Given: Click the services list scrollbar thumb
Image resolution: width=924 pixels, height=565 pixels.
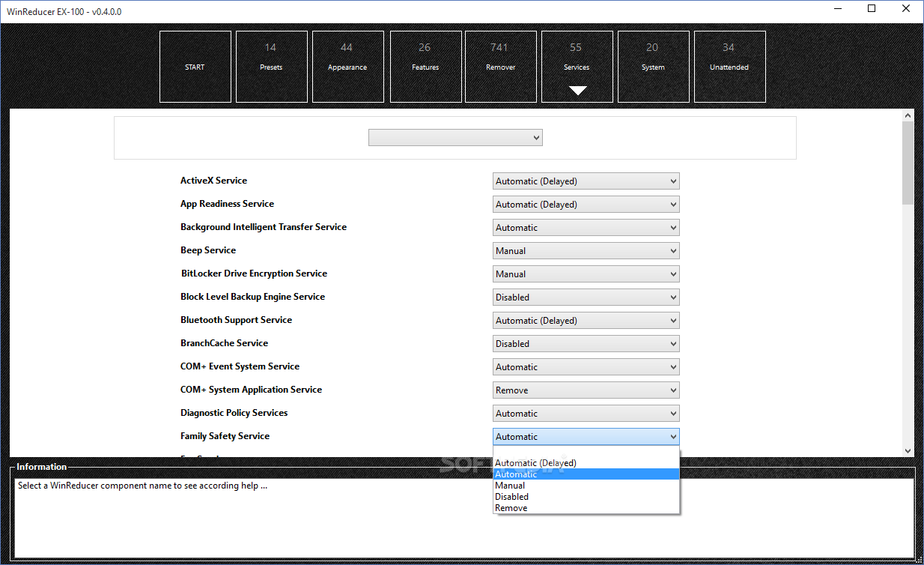Looking at the screenshot, I should [908, 163].
